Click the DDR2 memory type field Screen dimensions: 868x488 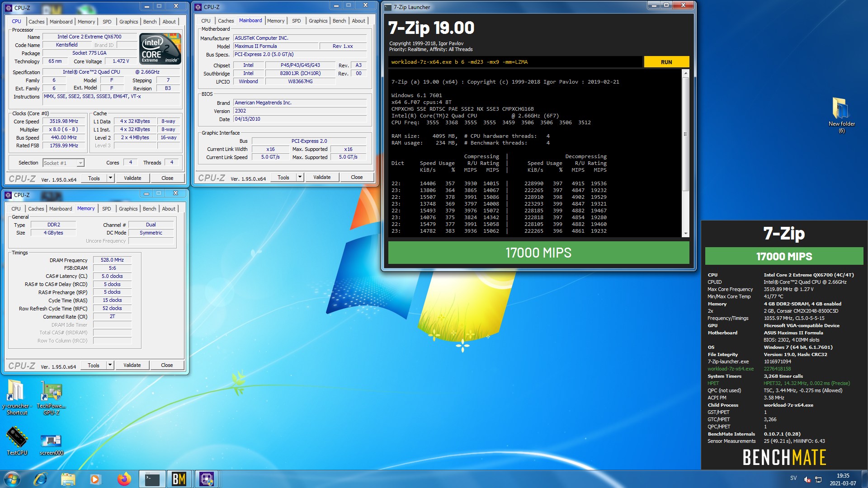53,225
